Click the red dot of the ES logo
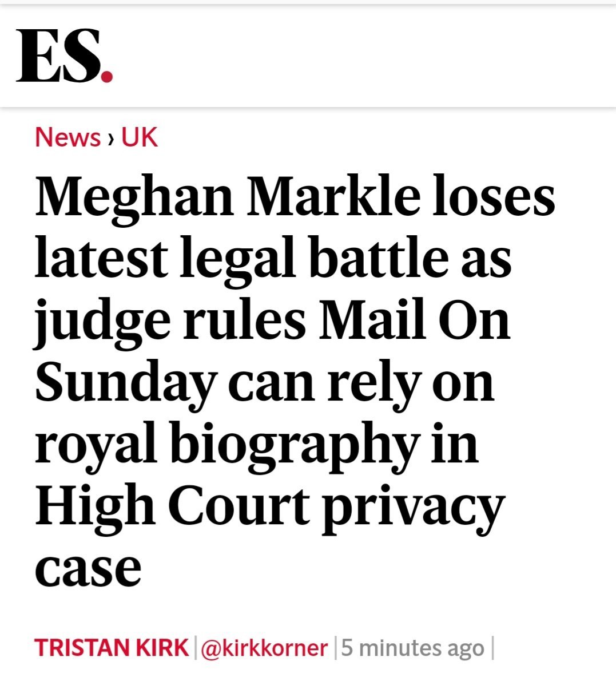Screen dimensions: 616x685 pyautogui.click(x=106, y=76)
